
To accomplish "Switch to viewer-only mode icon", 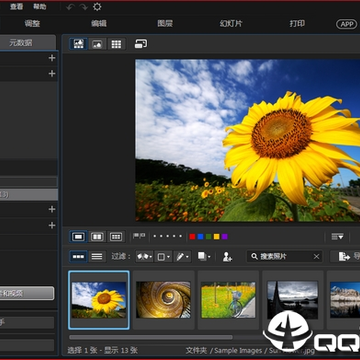I will 97,44.
